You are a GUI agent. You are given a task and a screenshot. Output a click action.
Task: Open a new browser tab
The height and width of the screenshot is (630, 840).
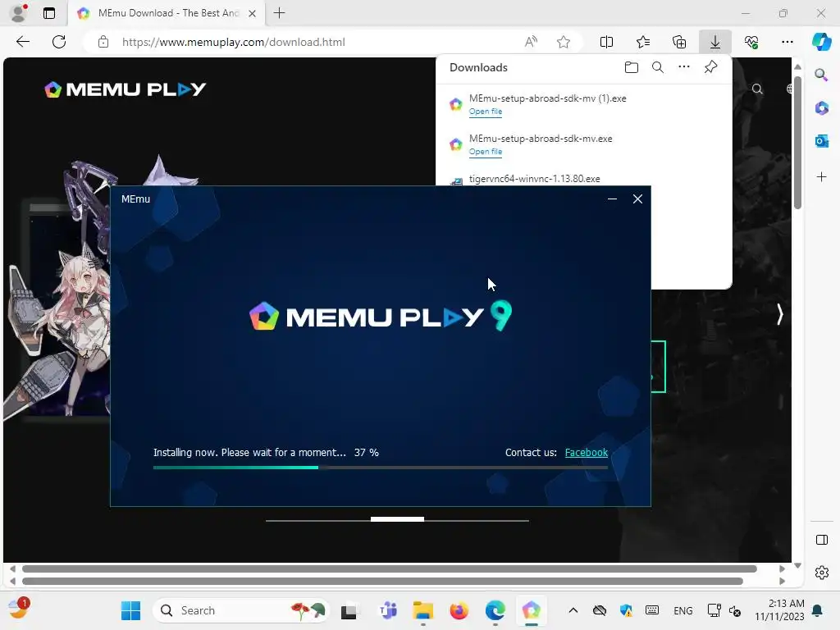click(x=279, y=13)
